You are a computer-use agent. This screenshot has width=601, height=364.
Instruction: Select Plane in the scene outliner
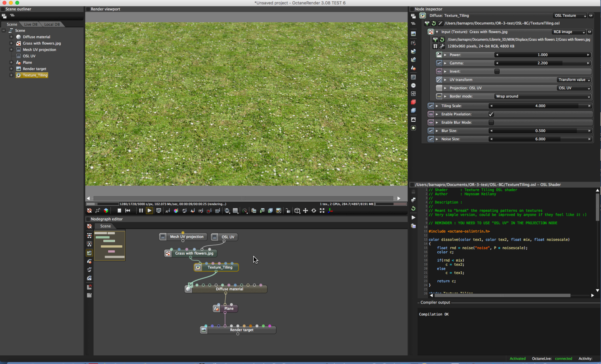27,62
